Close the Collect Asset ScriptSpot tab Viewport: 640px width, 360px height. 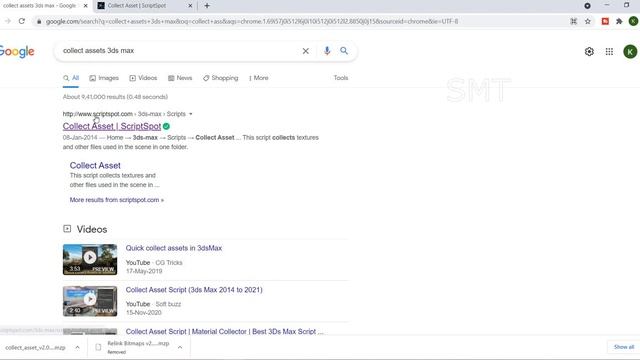tap(190, 6)
